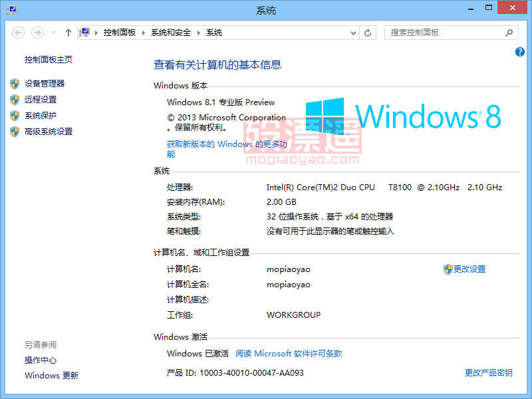Open 远程设置 from the sidebar
The height and width of the screenshot is (399, 532).
[41, 99]
